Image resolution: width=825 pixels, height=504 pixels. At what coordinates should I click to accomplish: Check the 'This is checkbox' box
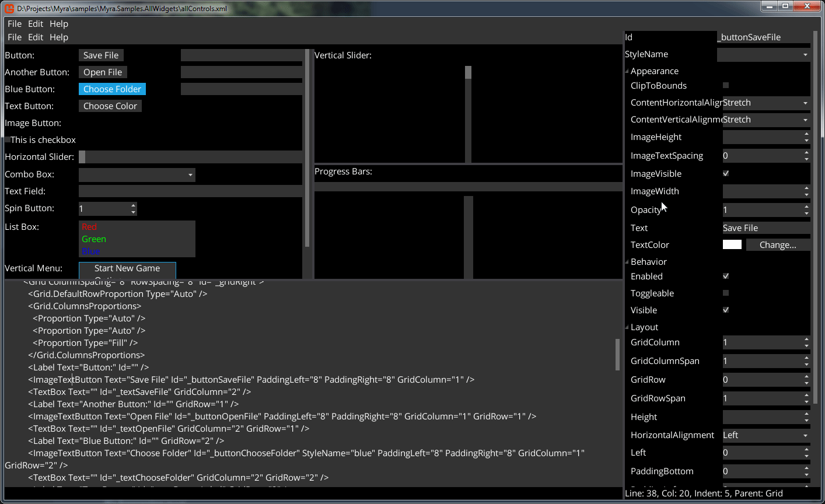8,140
